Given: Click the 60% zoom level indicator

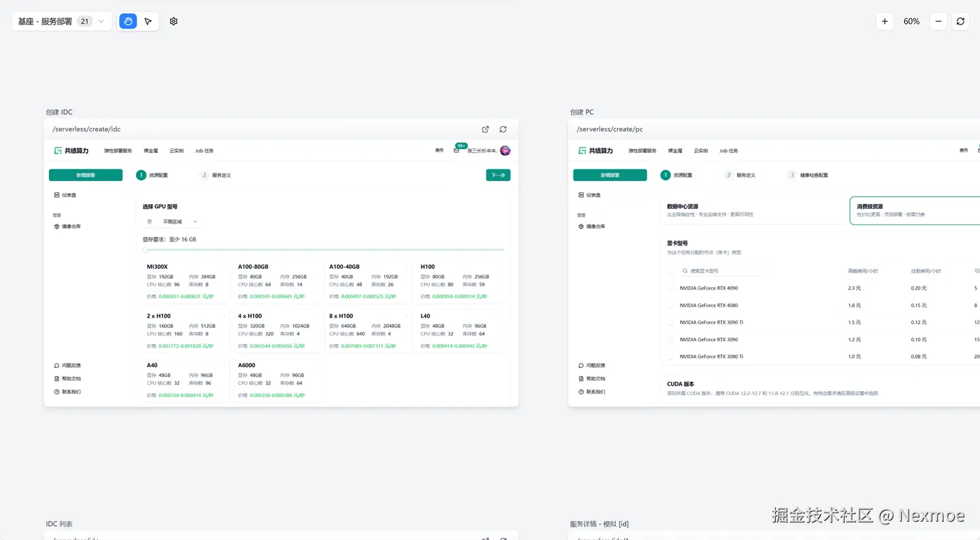Looking at the screenshot, I should click(x=911, y=21).
